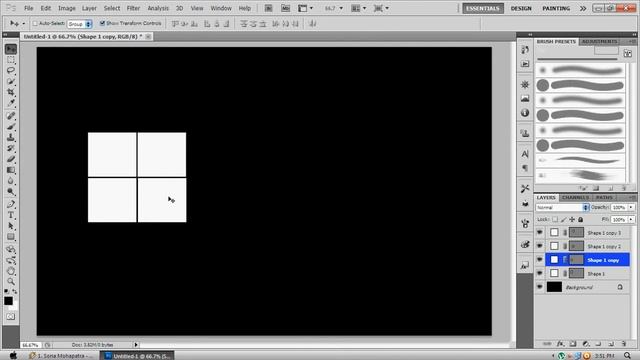Select the Horizontal Type tool
Viewport: 640px width, 360px height.
point(11,215)
